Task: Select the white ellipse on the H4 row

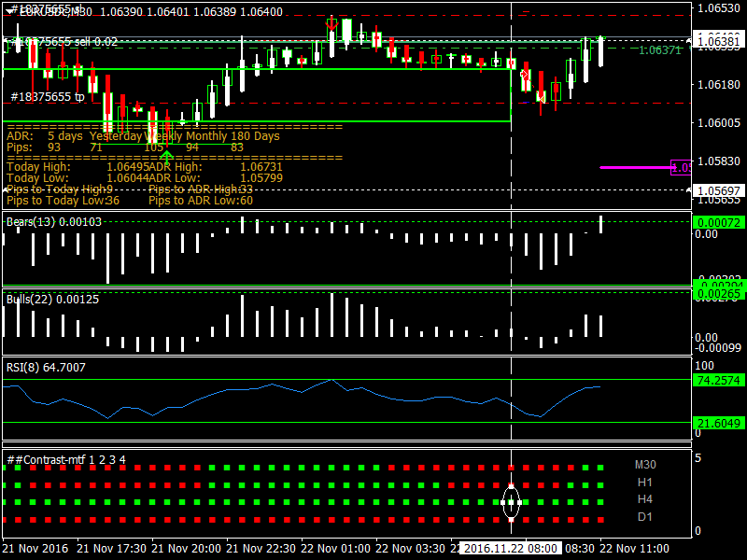Action: [x=511, y=502]
